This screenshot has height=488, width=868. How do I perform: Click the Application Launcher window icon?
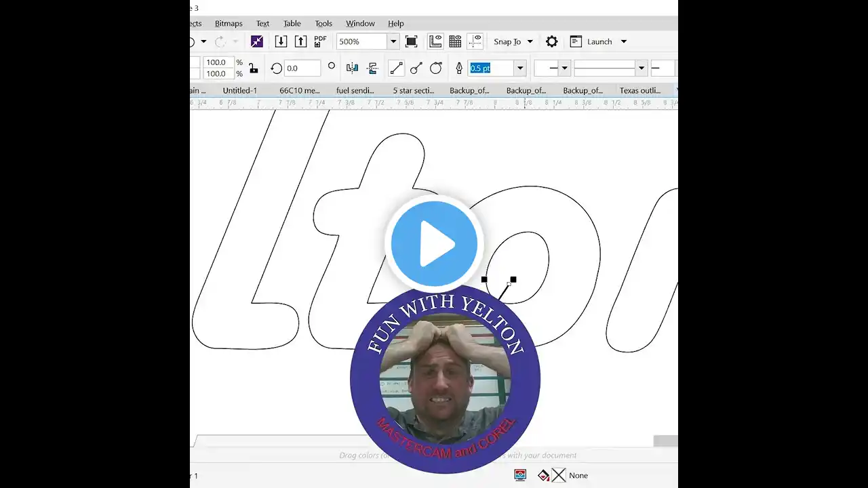click(x=576, y=41)
